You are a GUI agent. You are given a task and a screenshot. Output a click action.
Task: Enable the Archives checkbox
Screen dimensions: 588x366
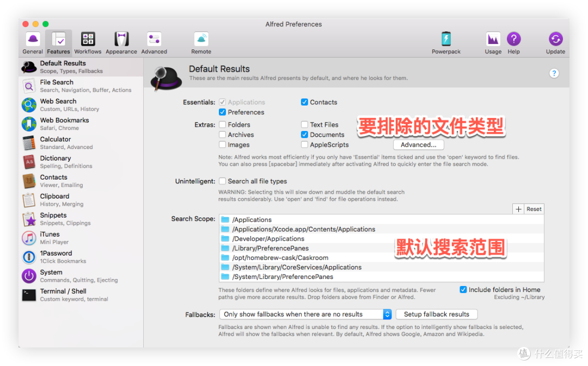222,135
